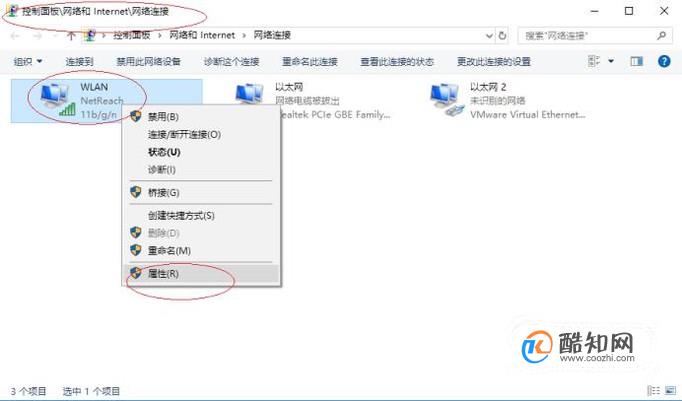
Task: Select the 以太网 adapter icon
Action: point(249,95)
